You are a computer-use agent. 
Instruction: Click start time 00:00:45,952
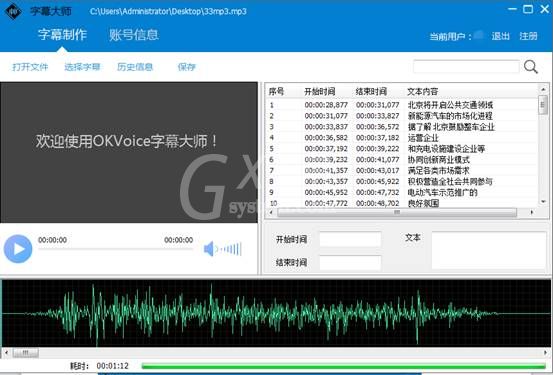point(326,192)
